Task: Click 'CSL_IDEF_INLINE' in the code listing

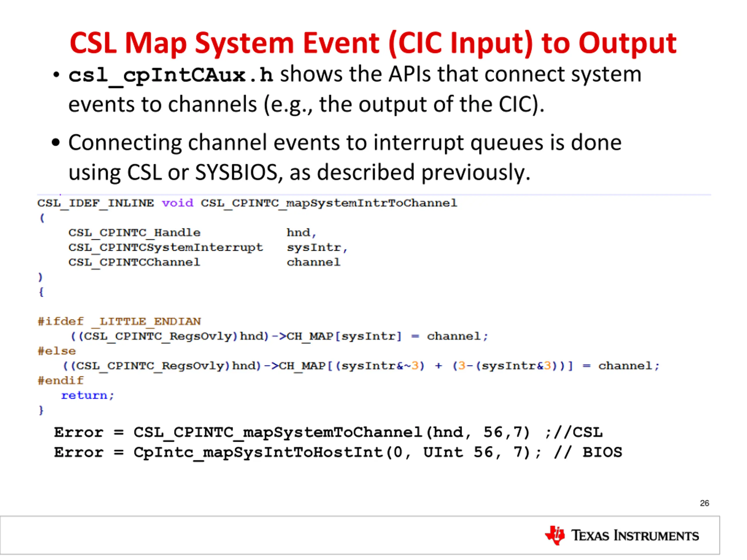Action: click(x=96, y=203)
